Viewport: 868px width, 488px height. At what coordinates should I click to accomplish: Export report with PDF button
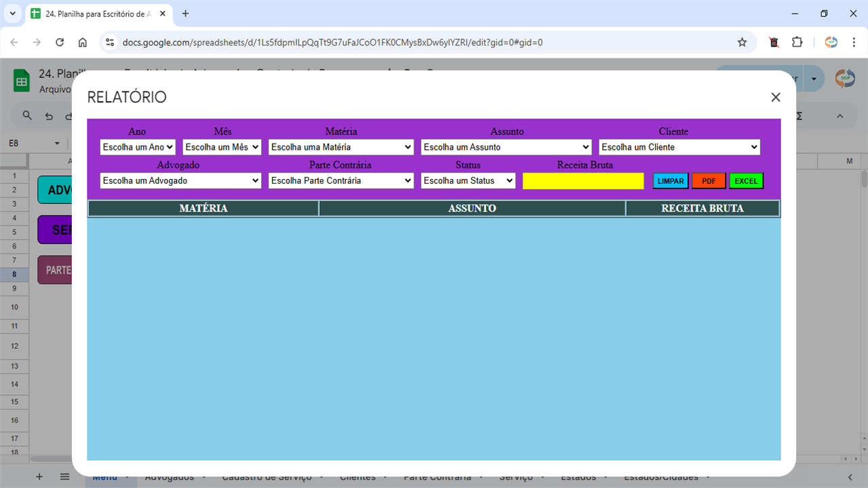[x=709, y=181]
